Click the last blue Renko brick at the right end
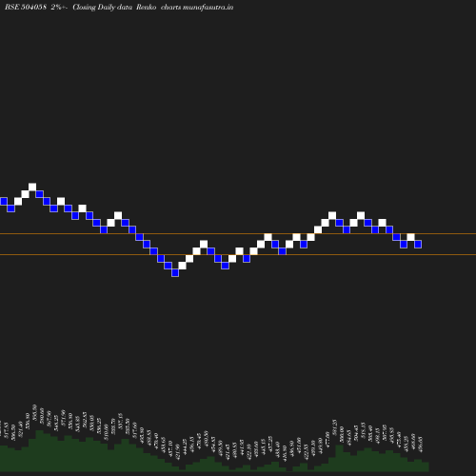 click(x=418, y=244)
